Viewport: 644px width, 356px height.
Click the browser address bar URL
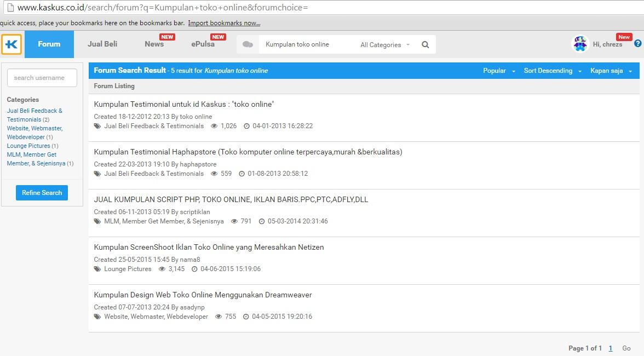(162, 7)
